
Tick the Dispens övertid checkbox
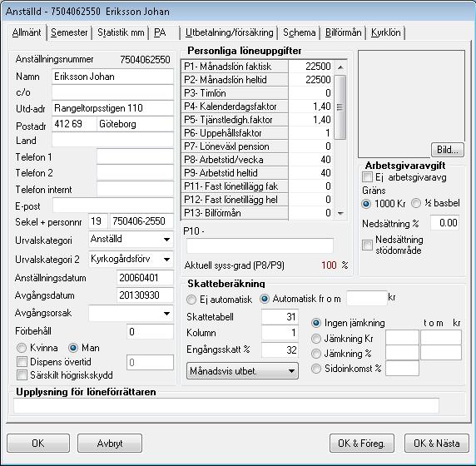coord(22,362)
